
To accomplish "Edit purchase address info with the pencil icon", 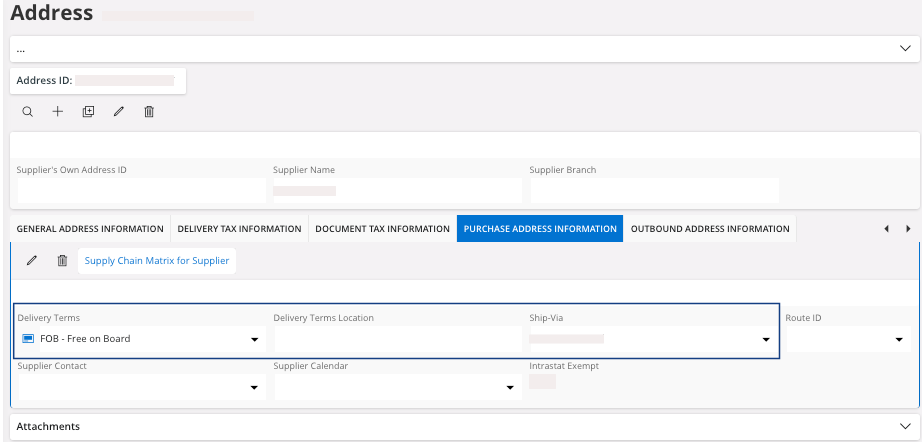I will click(x=32, y=261).
